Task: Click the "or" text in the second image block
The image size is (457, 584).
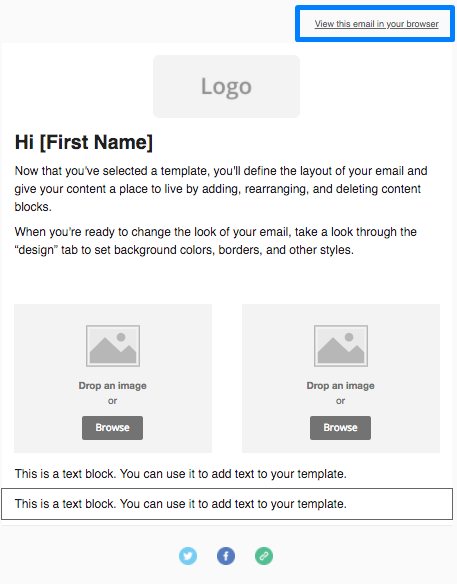Action: (x=340, y=401)
